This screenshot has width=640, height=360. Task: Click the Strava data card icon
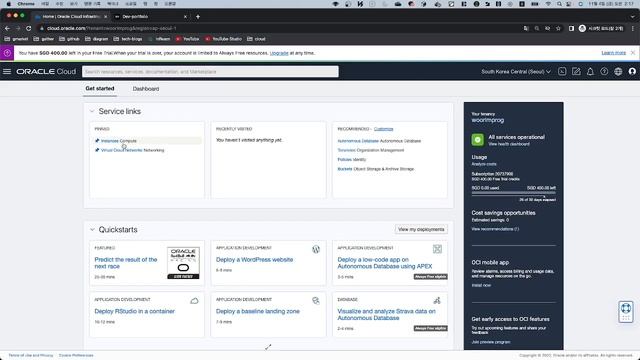click(437, 301)
